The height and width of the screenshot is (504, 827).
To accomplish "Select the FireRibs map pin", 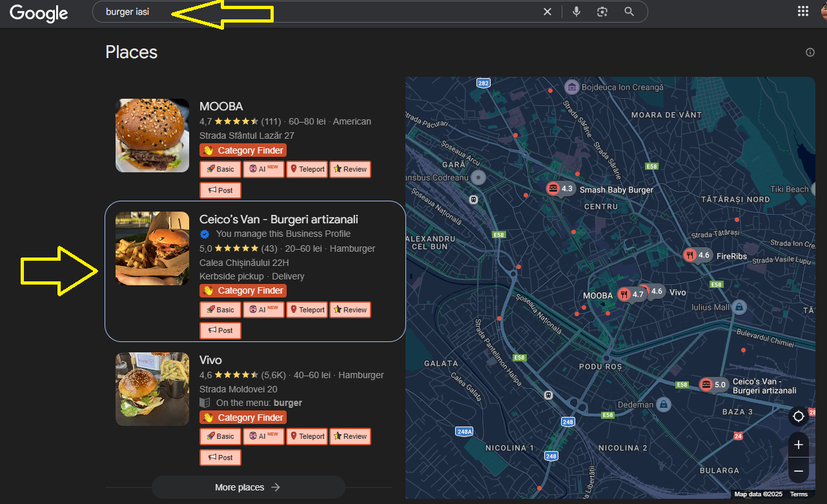I will point(698,256).
